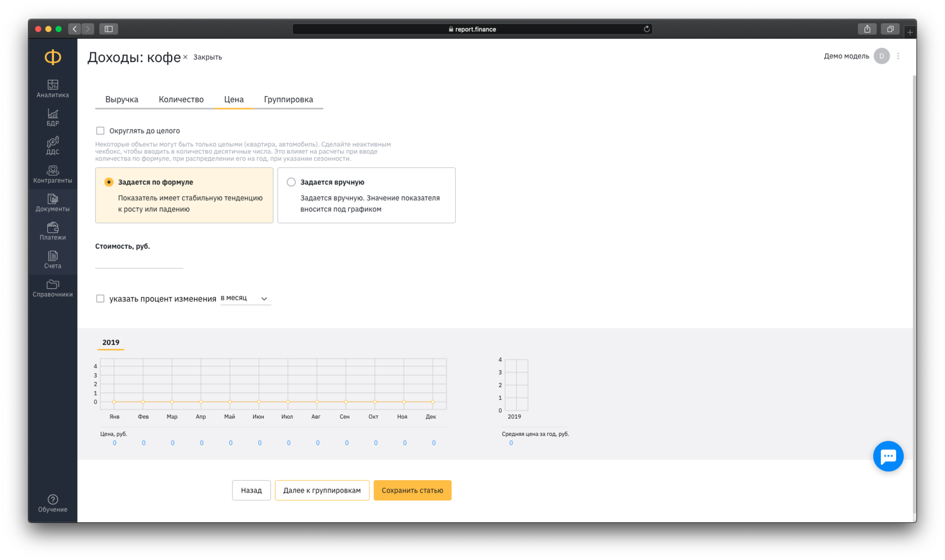Click the Июн price value 0
945x560 pixels.
(259, 443)
